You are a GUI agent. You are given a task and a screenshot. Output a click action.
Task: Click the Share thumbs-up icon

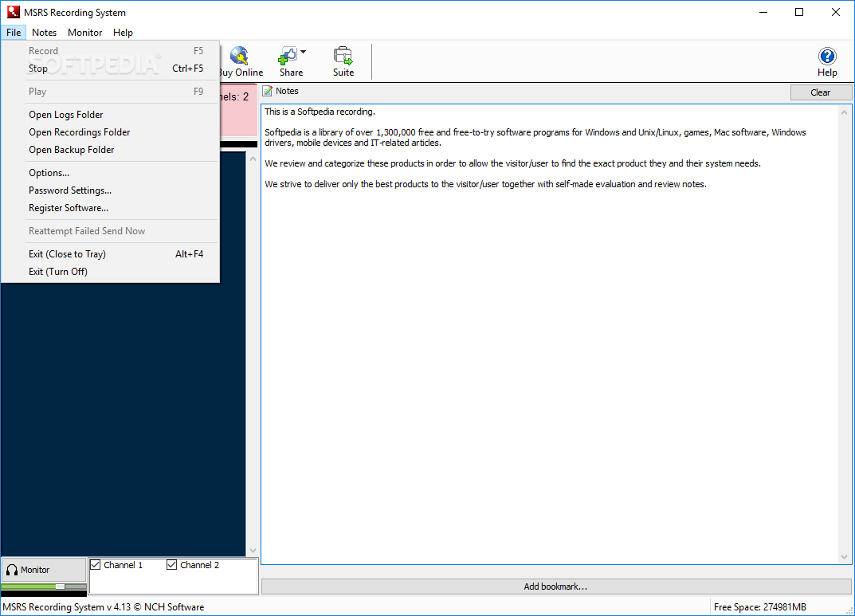(x=288, y=56)
